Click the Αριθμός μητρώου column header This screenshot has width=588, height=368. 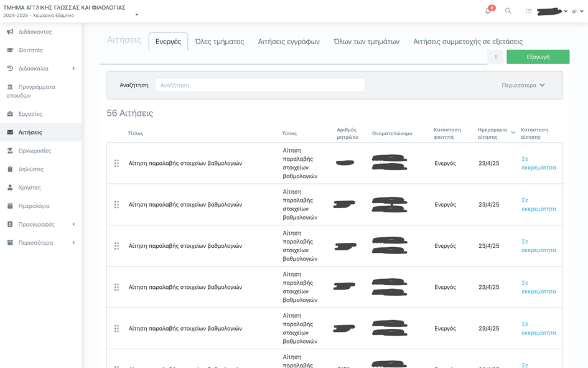click(347, 133)
